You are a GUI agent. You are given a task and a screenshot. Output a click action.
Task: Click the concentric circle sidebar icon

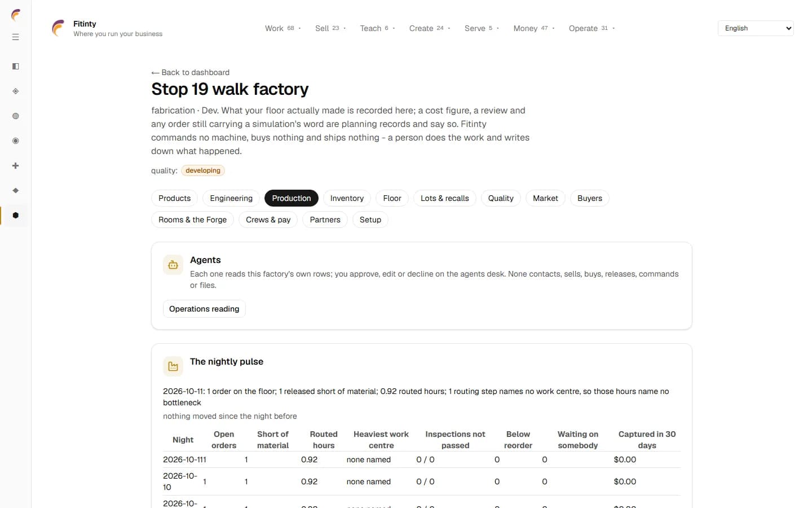pos(16,141)
